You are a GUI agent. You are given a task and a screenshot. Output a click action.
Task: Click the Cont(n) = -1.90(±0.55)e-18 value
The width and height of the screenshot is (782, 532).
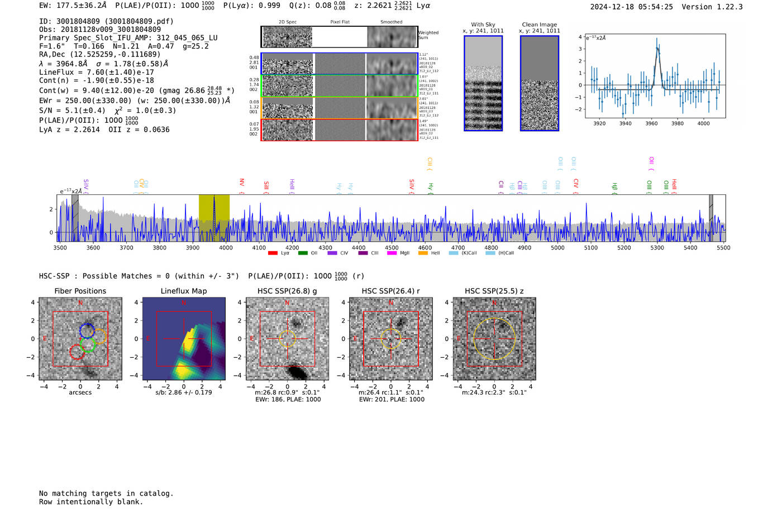coord(97,80)
